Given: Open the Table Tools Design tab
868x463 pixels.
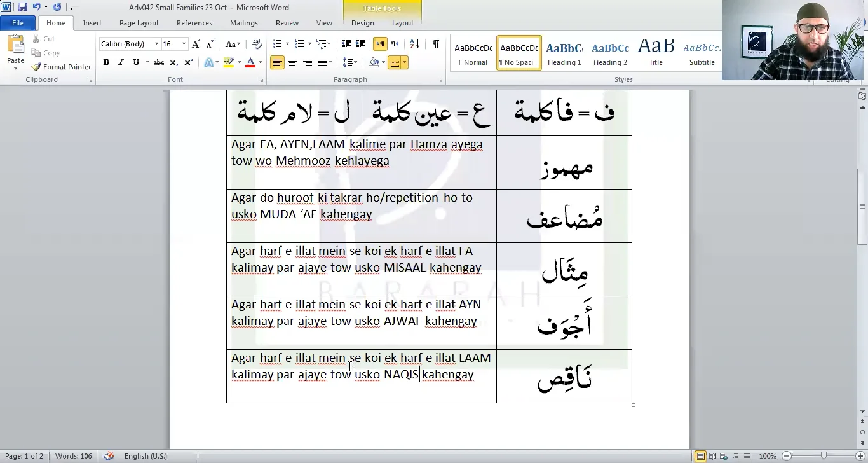Looking at the screenshot, I should [362, 23].
